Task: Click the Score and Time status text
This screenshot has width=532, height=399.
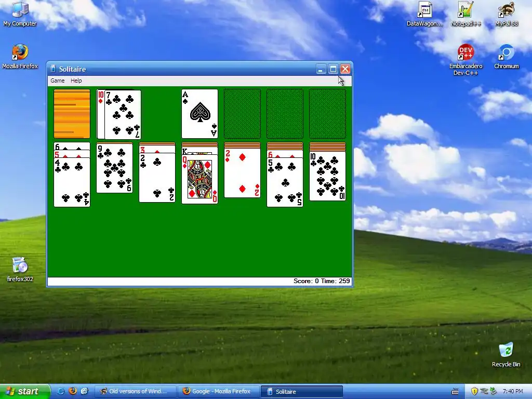Action: pos(321,281)
